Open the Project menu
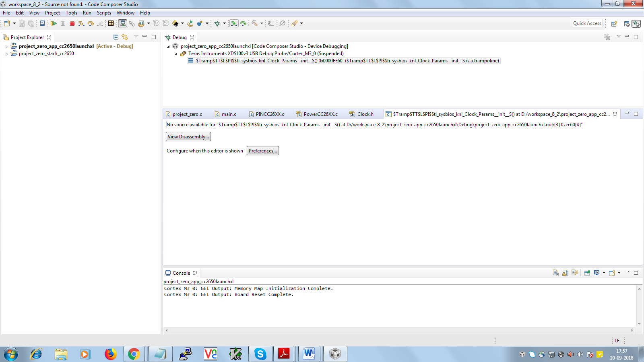This screenshot has height=362, width=644. (52, 13)
